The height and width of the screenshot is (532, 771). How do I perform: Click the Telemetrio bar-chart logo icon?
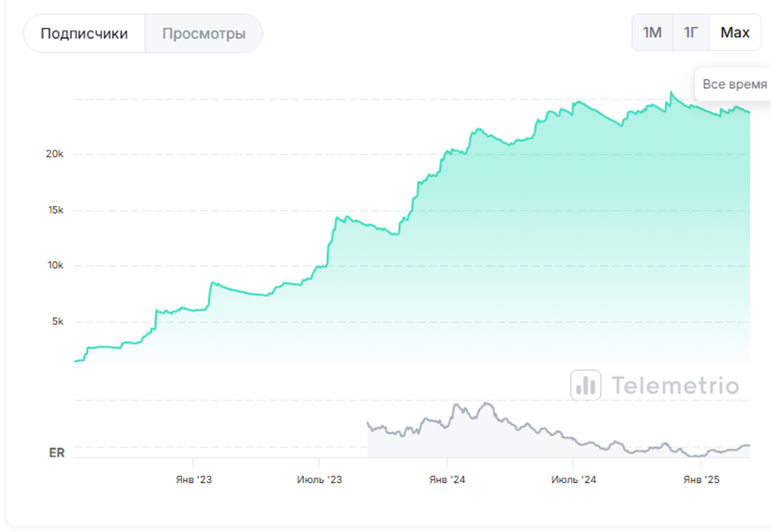pos(585,385)
